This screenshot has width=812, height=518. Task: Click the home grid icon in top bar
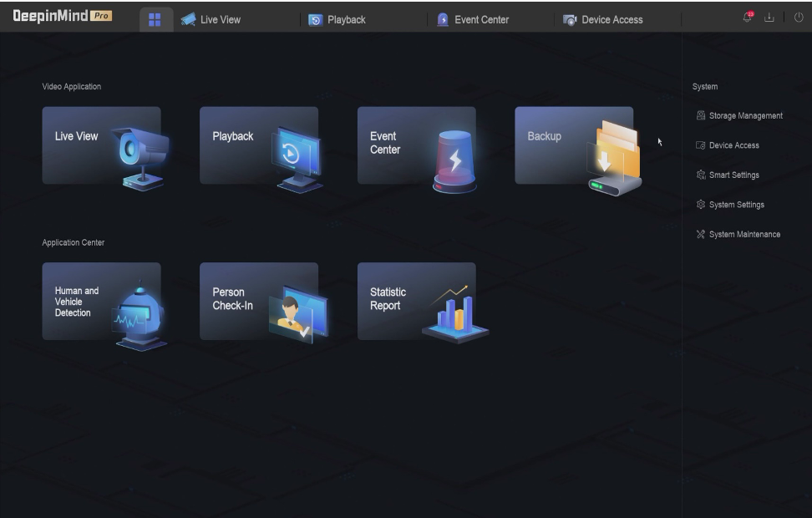[x=155, y=19]
